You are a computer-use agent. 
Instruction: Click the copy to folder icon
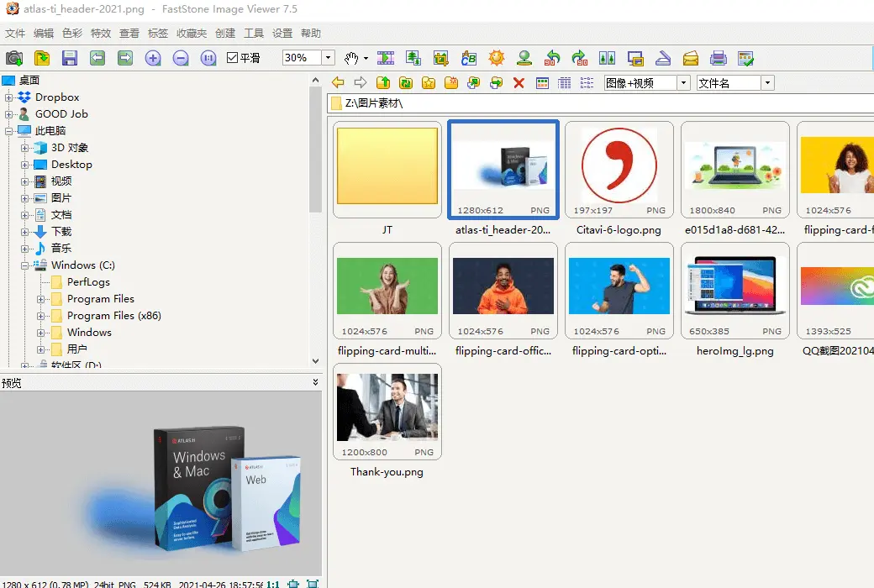point(473,83)
